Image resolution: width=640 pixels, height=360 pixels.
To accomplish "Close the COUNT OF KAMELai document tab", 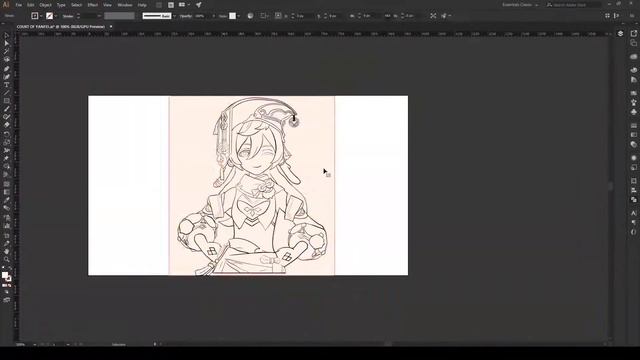I will (x=111, y=27).
